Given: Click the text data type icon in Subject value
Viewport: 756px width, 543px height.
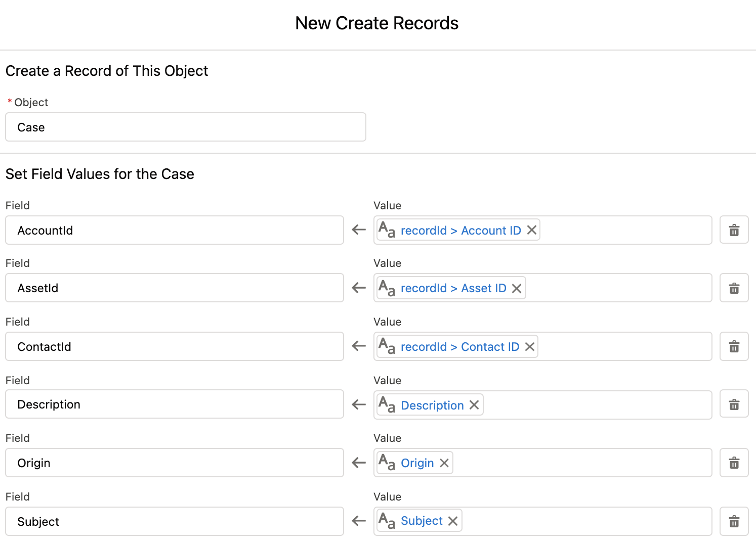Looking at the screenshot, I should [388, 521].
